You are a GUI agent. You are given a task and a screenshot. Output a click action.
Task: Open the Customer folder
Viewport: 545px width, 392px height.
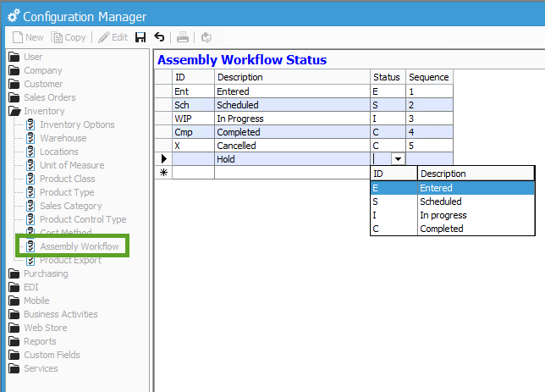tap(36, 84)
